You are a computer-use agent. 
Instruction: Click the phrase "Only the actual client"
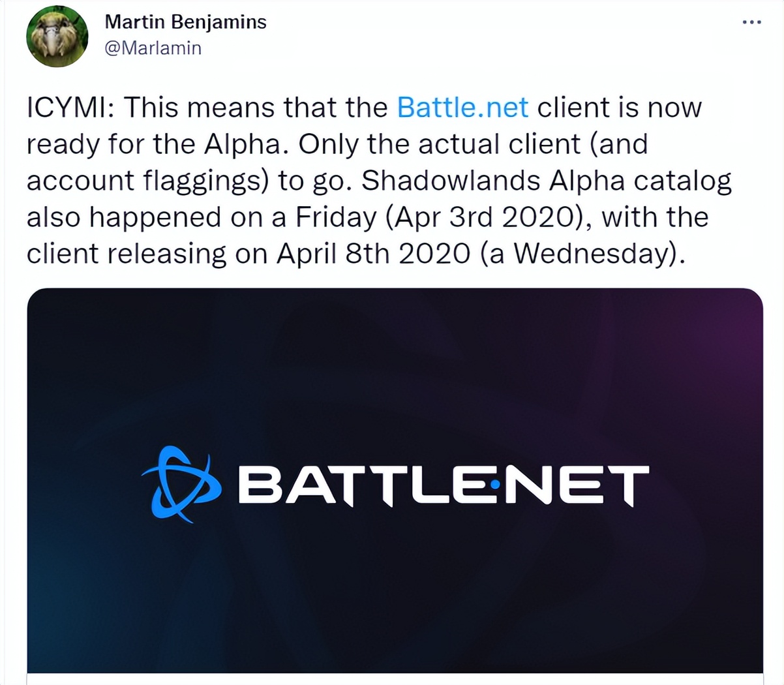click(439, 144)
